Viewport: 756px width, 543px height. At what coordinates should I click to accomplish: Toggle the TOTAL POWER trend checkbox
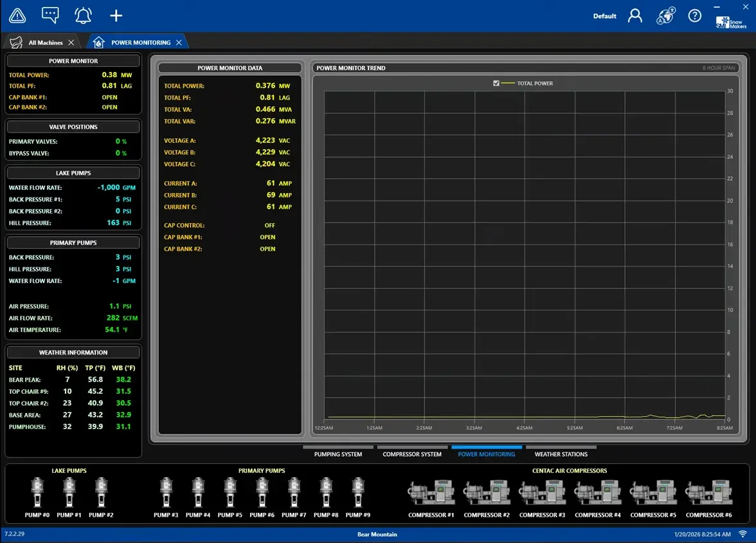(x=497, y=83)
